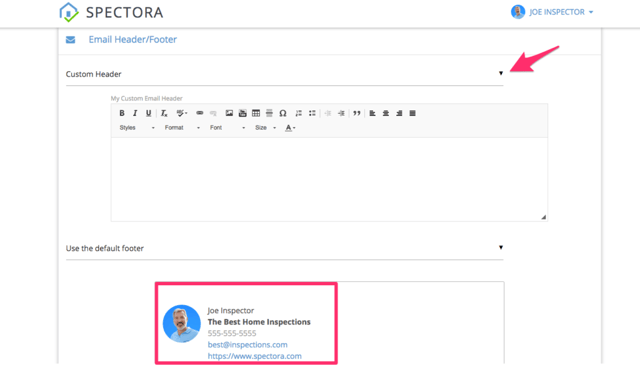Start a bulleted list

312,113
